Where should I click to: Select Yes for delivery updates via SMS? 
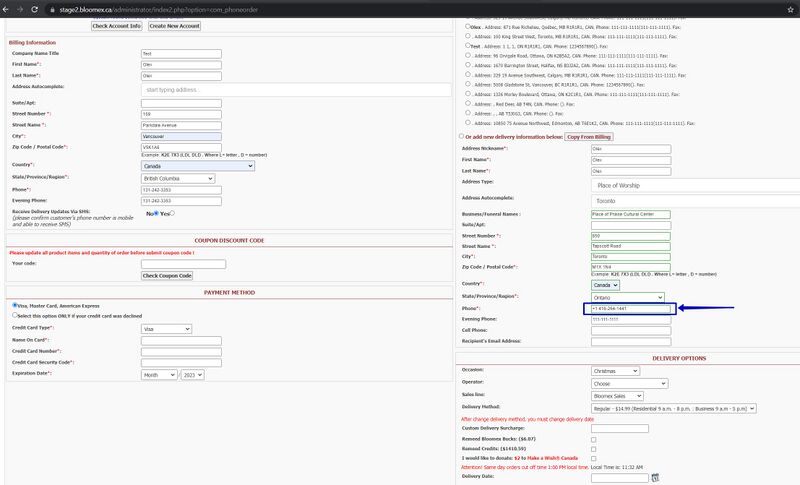[x=172, y=213]
